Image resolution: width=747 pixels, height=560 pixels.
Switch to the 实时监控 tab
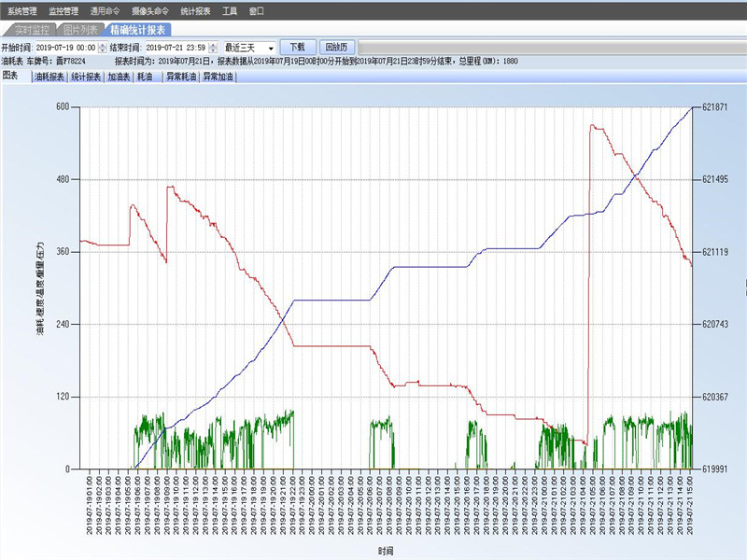(31, 30)
